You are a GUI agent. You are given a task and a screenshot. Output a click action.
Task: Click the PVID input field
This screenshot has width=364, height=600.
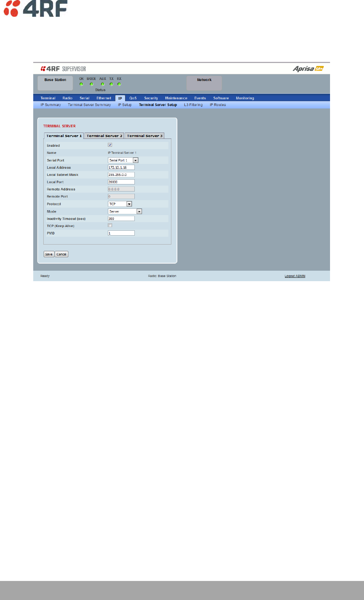(121, 233)
